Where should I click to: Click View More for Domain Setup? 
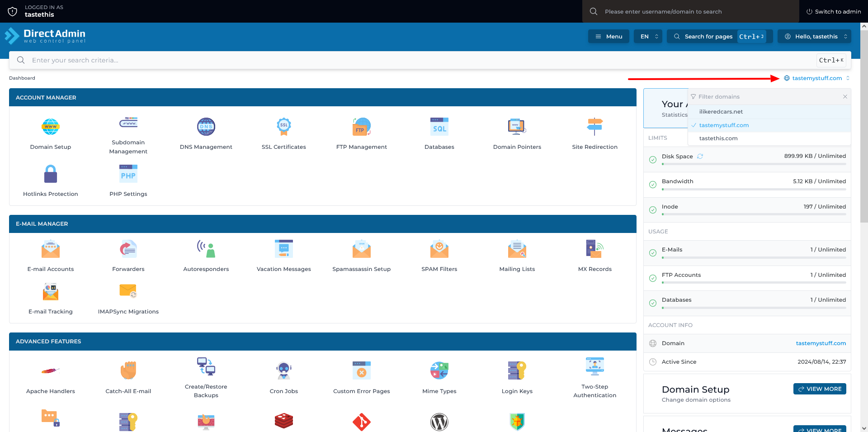coord(819,389)
